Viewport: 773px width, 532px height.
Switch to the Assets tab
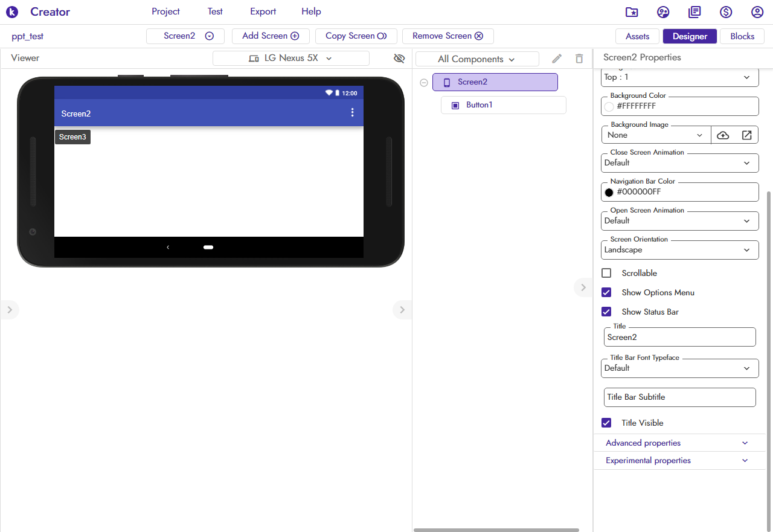[637, 36]
